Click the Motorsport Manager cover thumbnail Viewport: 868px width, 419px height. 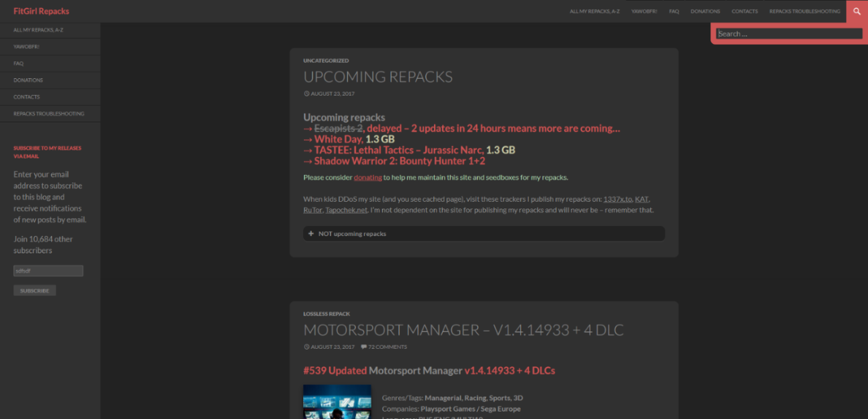337,402
